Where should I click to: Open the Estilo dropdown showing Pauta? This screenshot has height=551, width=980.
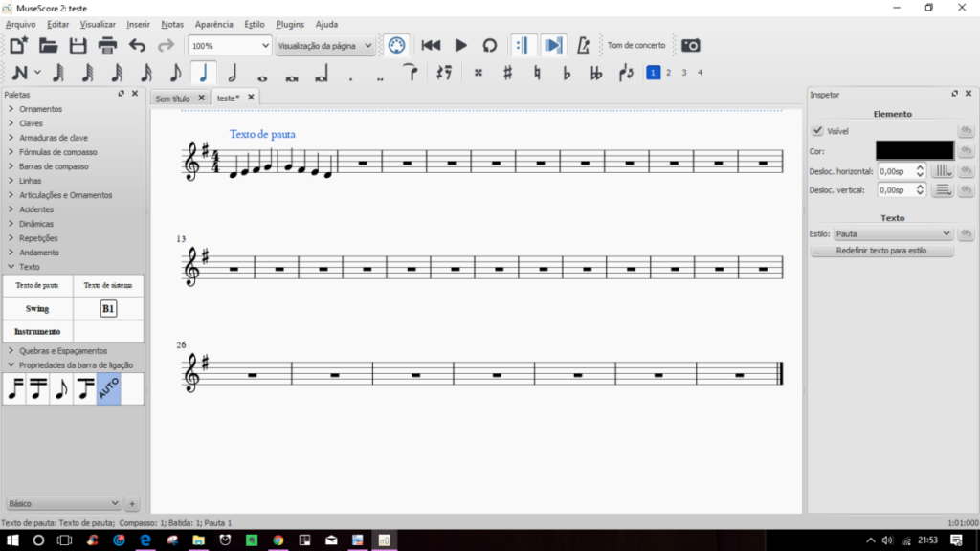[x=893, y=233]
